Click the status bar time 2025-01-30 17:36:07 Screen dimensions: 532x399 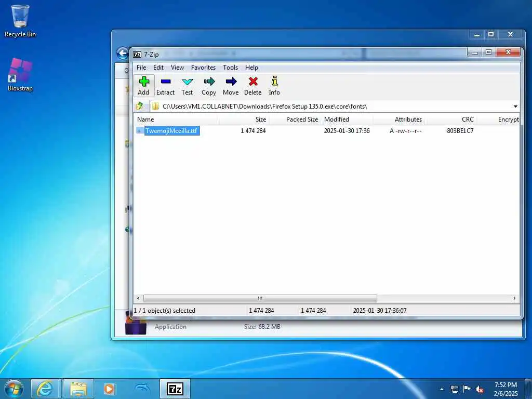[x=380, y=311]
